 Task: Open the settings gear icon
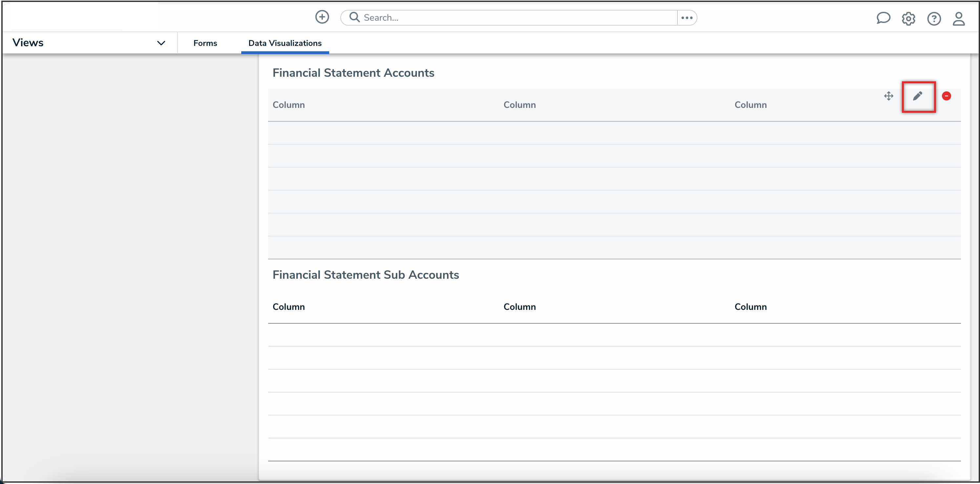[908, 19]
